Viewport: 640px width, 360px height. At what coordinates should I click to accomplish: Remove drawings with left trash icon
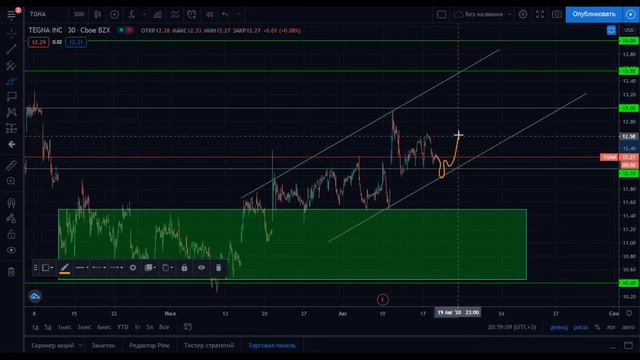pos(11,272)
